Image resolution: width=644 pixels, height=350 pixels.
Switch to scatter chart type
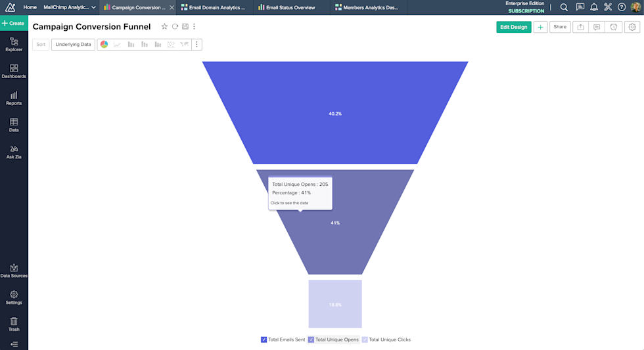click(171, 44)
